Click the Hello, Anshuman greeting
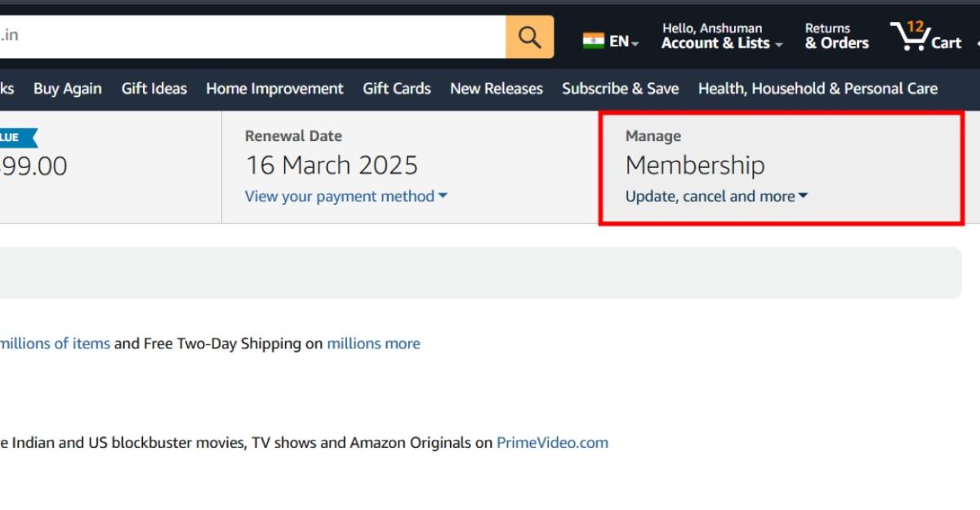 coord(712,27)
